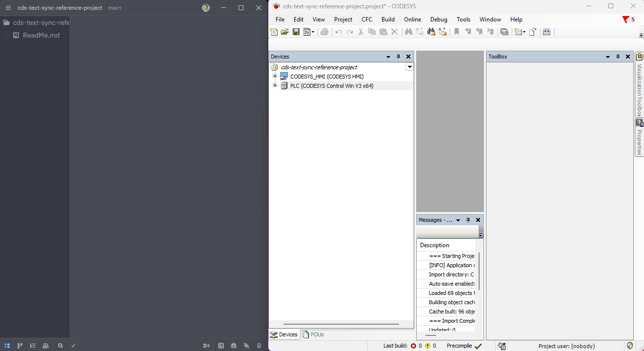This screenshot has width=644, height=351.
Task: Expand the CODESYS_HMI device tree node
Action: click(275, 77)
